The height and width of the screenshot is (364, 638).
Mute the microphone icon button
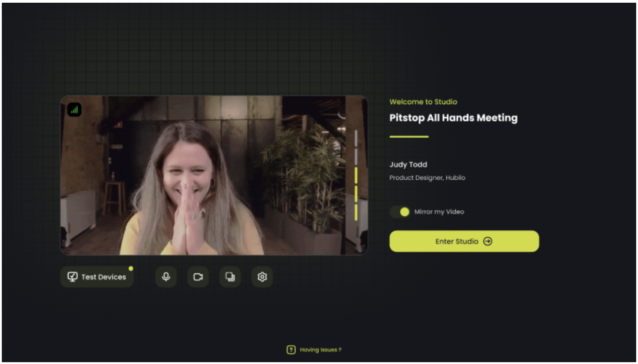(x=166, y=277)
